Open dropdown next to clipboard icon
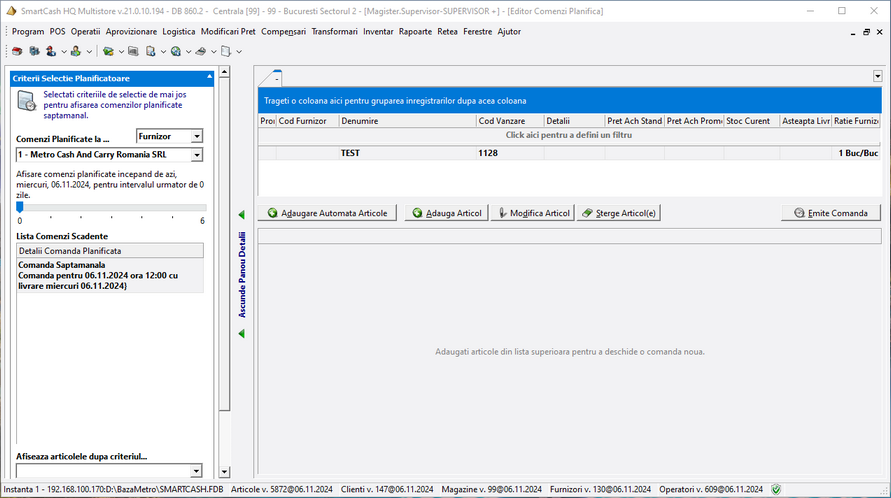 [x=163, y=52]
